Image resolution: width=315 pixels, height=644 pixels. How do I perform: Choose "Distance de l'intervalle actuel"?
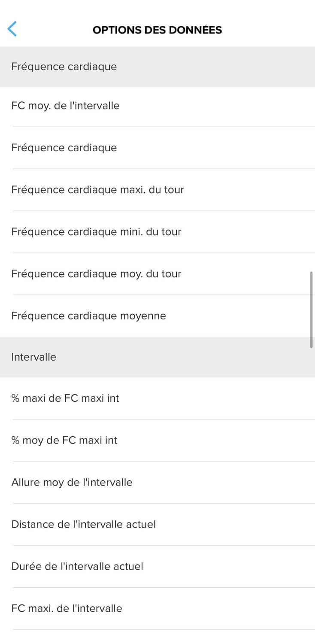tap(83, 525)
